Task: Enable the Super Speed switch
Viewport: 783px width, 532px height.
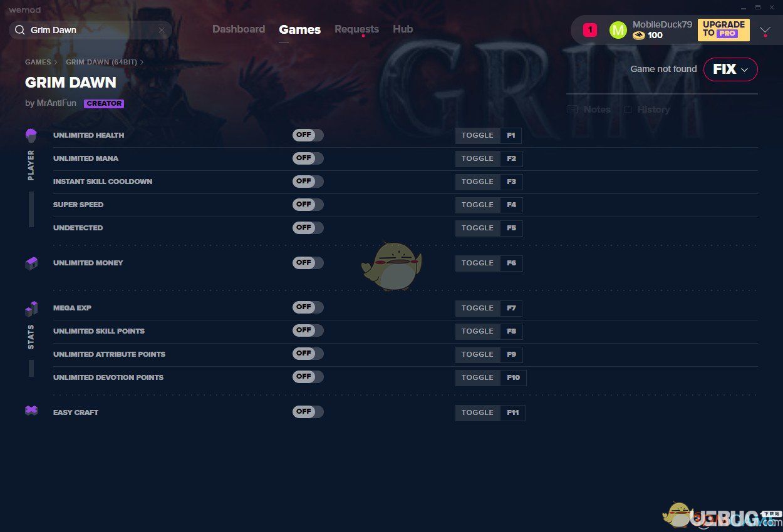Action: tap(308, 205)
